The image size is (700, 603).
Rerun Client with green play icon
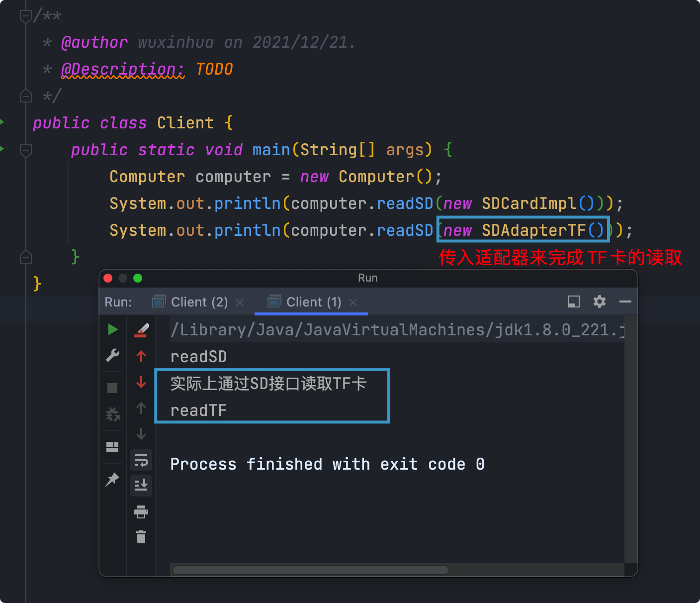tap(113, 329)
